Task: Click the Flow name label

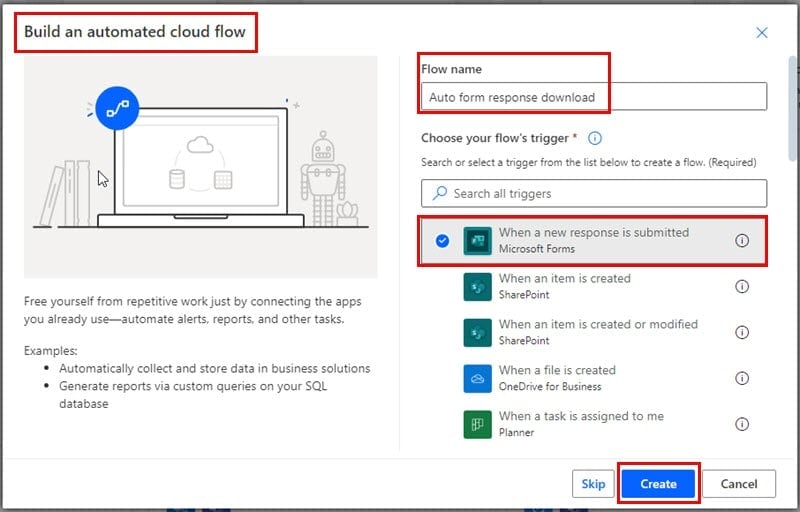Action: pyautogui.click(x=452, y=69)
